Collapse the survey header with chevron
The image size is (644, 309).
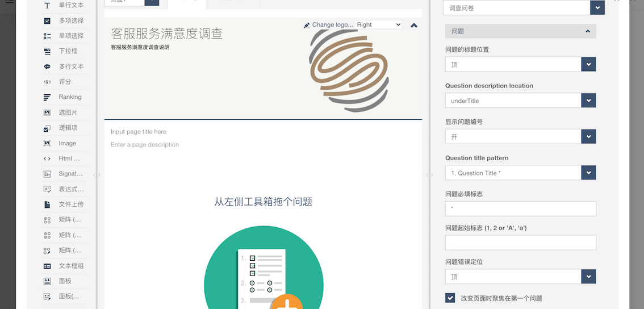point(413,25)
